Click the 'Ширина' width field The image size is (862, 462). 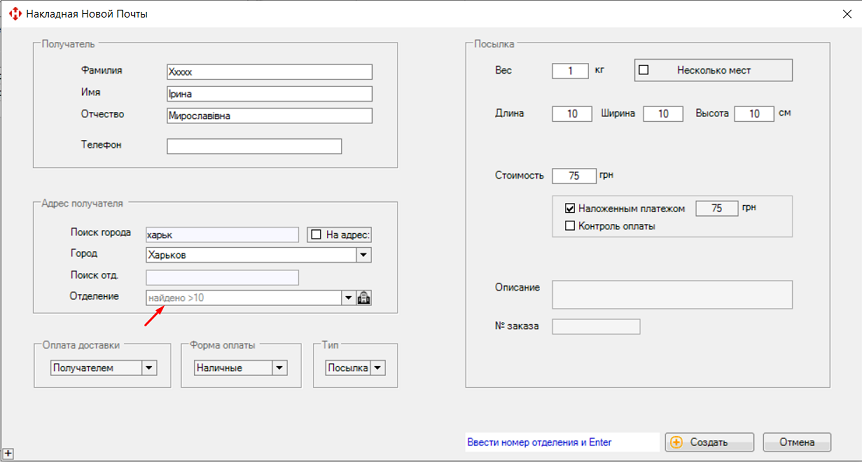pos(663,114)
